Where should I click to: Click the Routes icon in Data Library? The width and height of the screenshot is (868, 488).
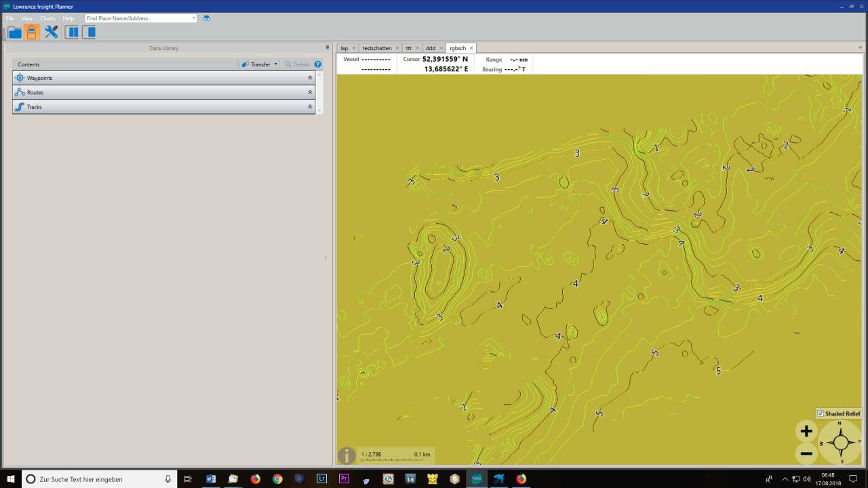pyautogui.click(x=20, y=92)
